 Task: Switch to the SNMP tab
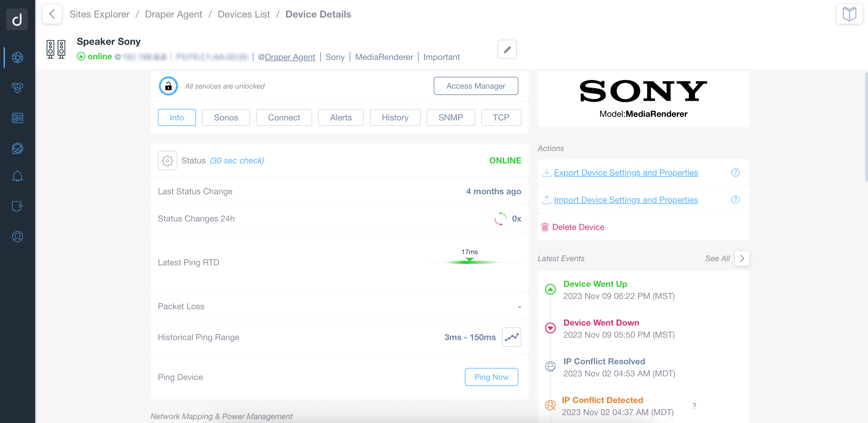click(451, 117)
